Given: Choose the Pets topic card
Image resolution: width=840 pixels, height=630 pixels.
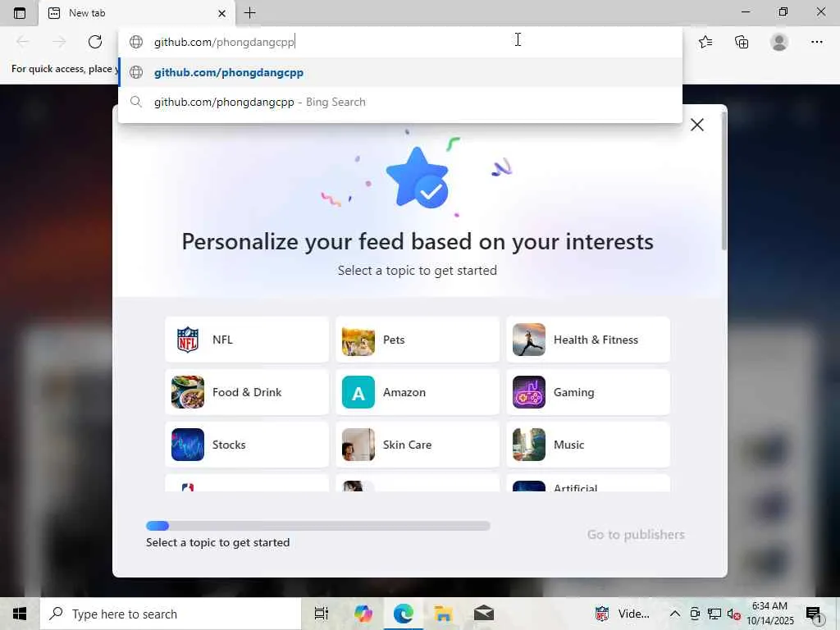Looking at the screenshot, I should click(x=418, y=340).
